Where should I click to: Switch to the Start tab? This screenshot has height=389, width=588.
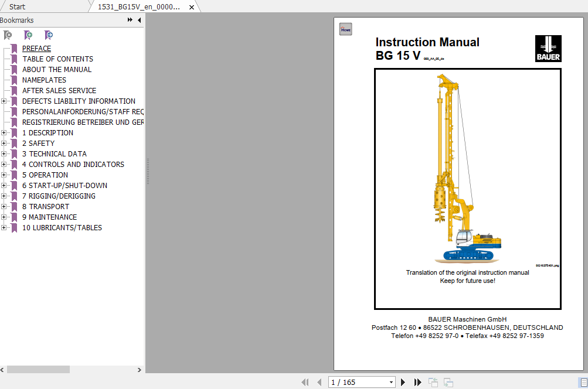[x=17, y=7]
